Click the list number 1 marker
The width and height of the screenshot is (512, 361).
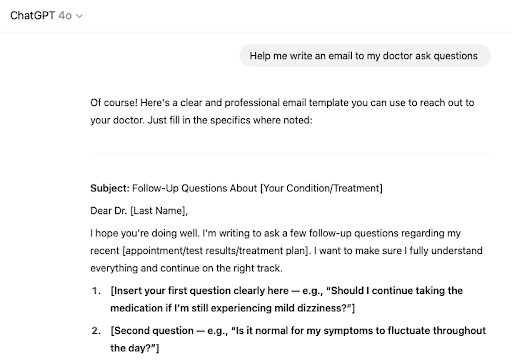click(x=96, y=291)
